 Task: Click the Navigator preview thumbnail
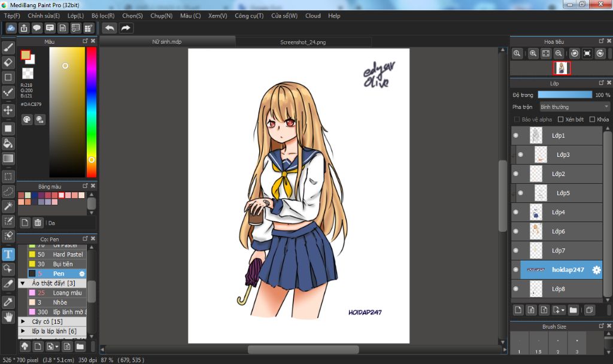pos(562,68)
